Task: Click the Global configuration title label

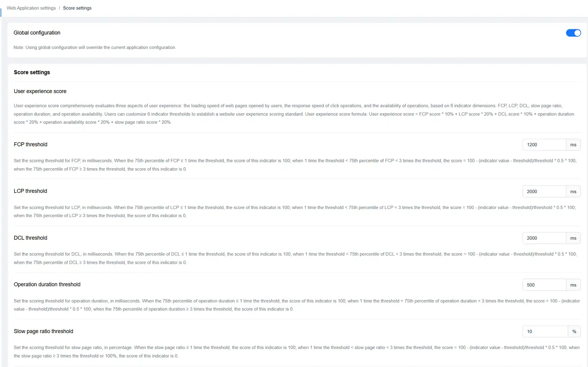Action: tap(37, 33)
